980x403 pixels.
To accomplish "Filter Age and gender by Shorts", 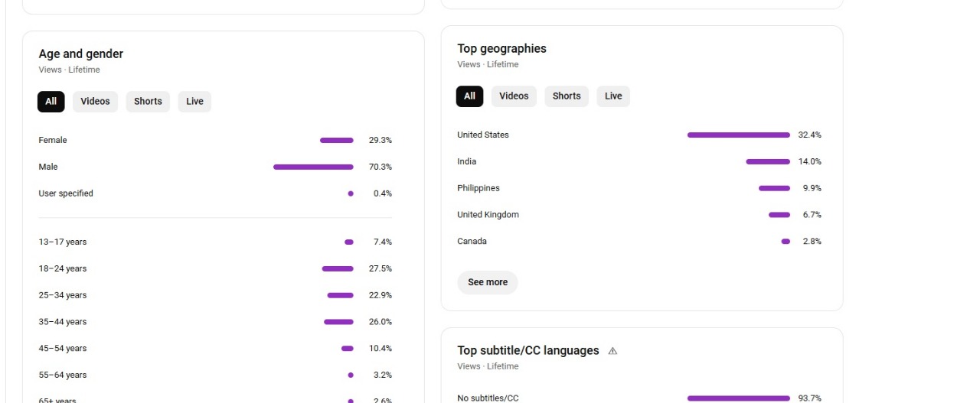I will 148,102.
